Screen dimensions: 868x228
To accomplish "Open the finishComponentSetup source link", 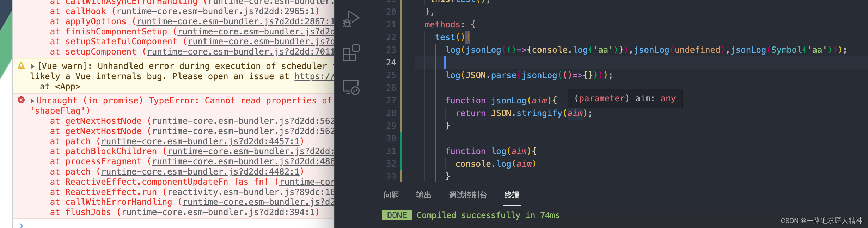I will [256, 32].
